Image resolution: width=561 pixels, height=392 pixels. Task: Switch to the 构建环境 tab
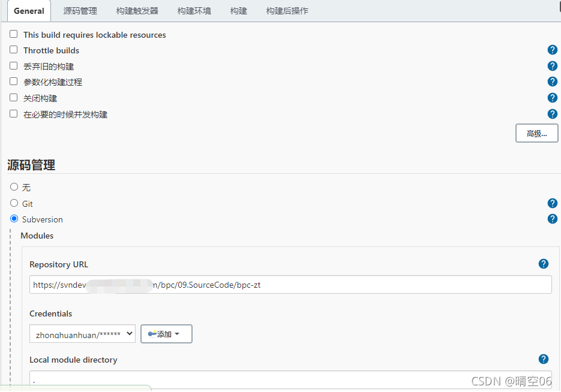click(x=194, y=11)
